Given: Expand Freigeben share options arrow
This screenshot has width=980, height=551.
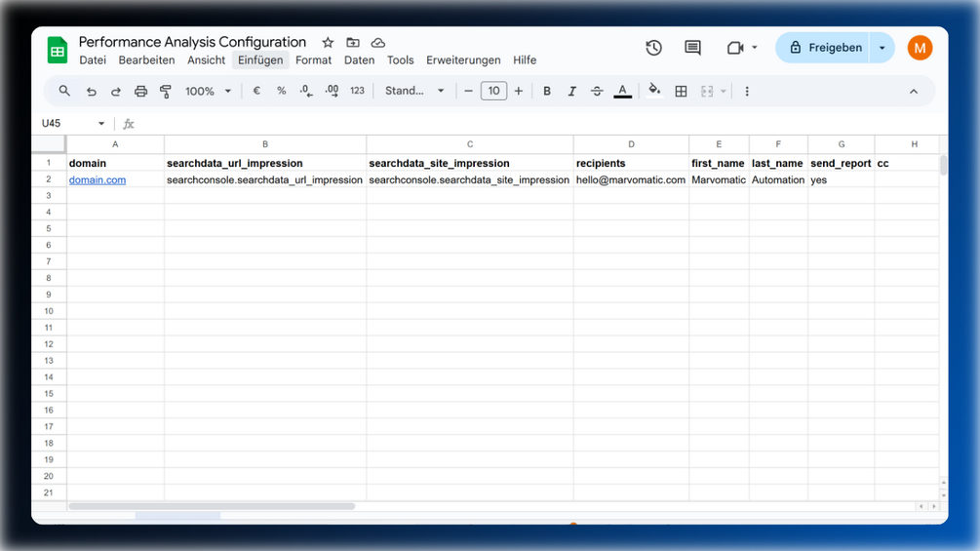Looking at the screenshot, I should coord(882,48).
